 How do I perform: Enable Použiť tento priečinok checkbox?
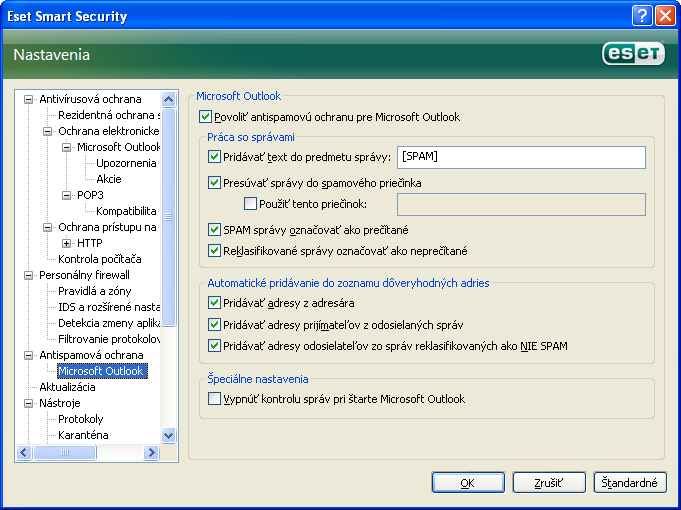(250, 203)
